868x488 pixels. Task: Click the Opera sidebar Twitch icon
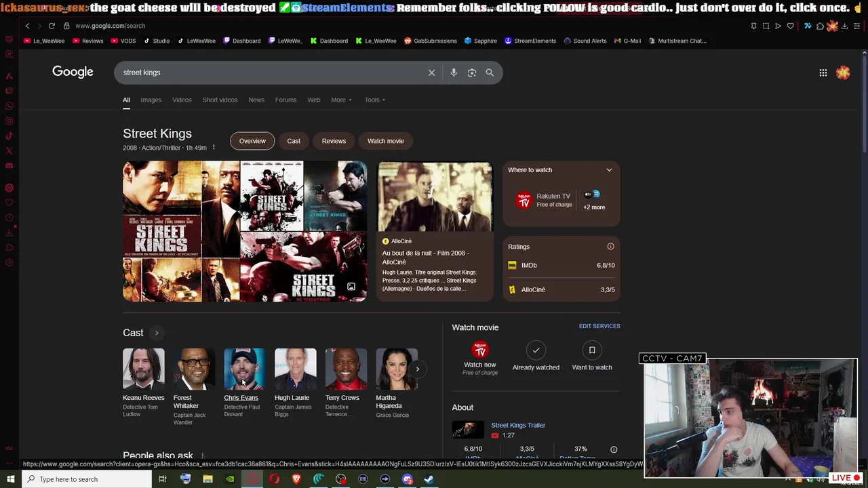(x=9, y=91)
